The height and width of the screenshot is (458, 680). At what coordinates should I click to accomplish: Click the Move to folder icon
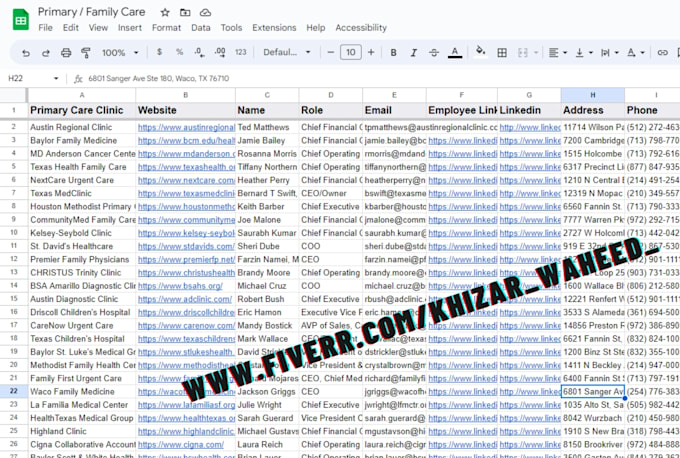[185, 13]
